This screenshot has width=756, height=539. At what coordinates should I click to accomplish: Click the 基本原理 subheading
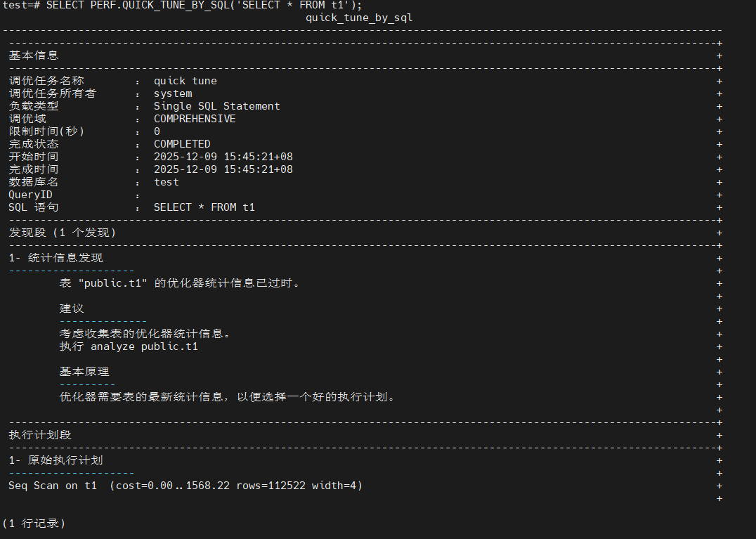point(84,372)
